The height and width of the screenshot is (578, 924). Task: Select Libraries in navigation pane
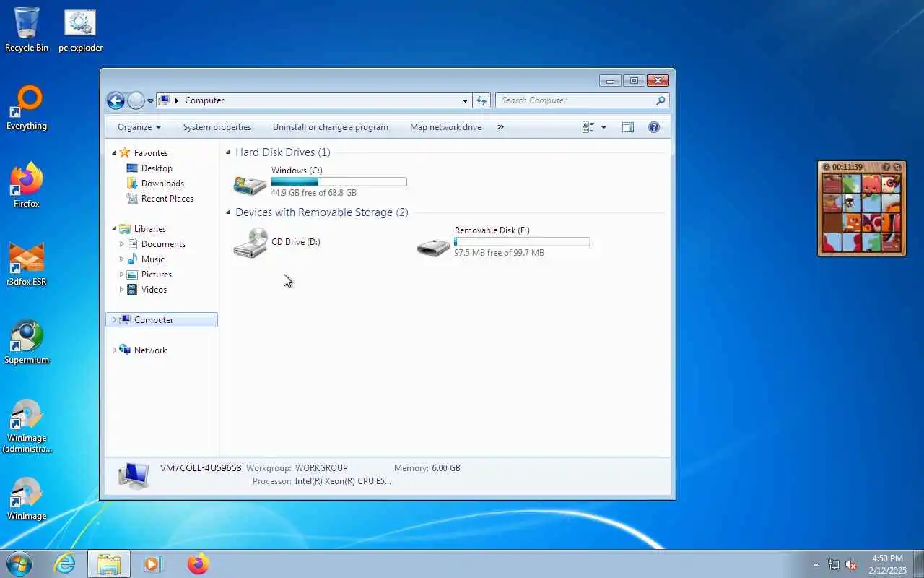click(150, 229)
